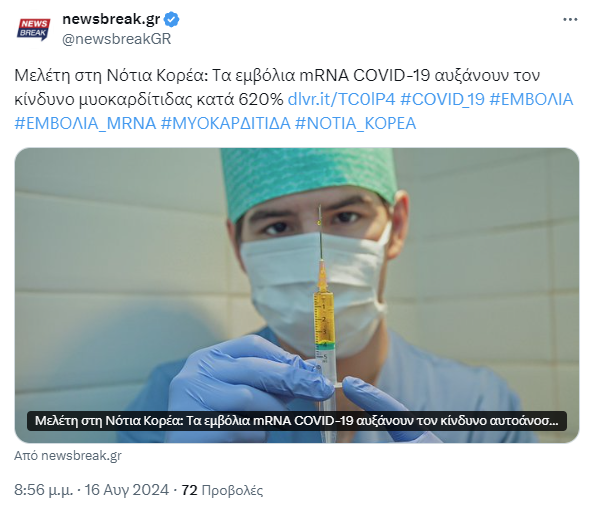Click the tweet text about Νότια Κορέα study

277,87
